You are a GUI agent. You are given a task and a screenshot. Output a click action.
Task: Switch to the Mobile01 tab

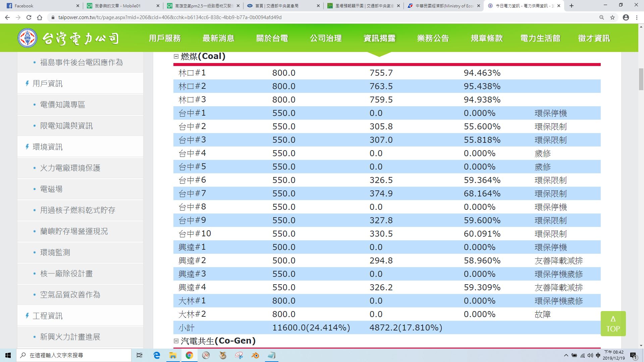click(x=122, y=6)
